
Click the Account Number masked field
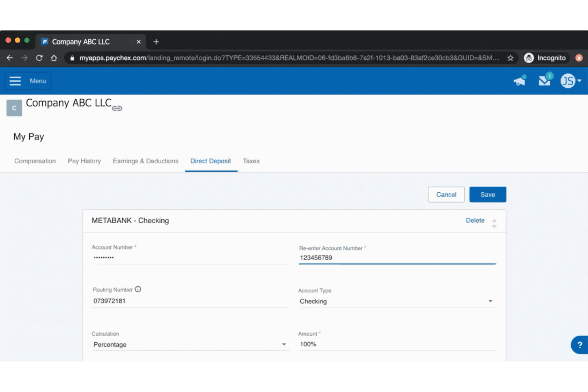(191, 258)
